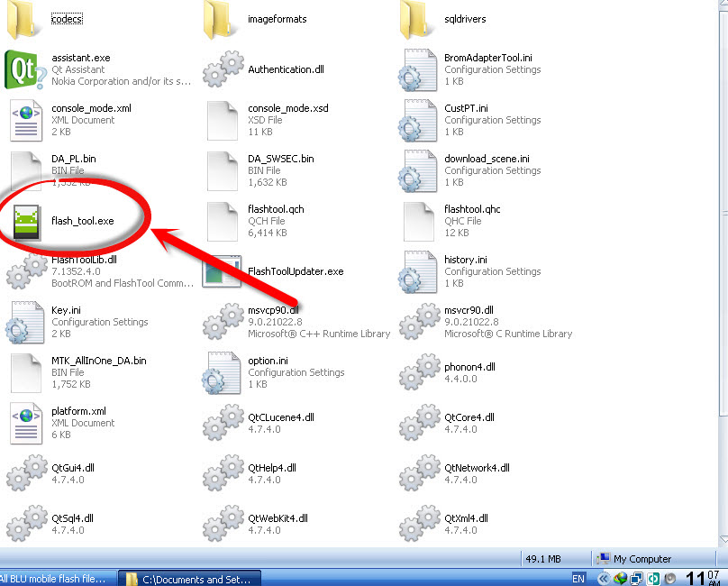This screenshot has width=728, height=586.
Task: Select the QtXml4.dll gear icon
Action: pos(419,524)
